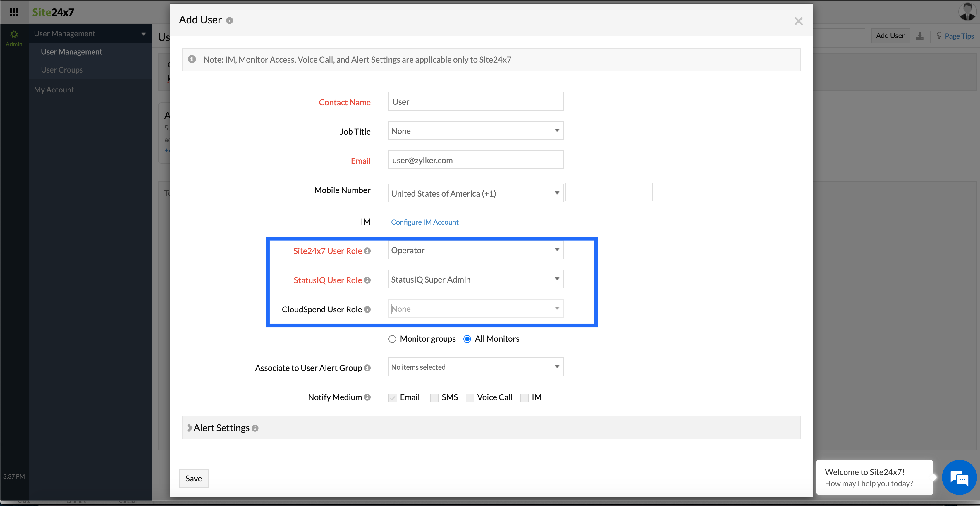Click StatusIQ User Role info icon
Screen dimensions: 980x506
point(367,280)
